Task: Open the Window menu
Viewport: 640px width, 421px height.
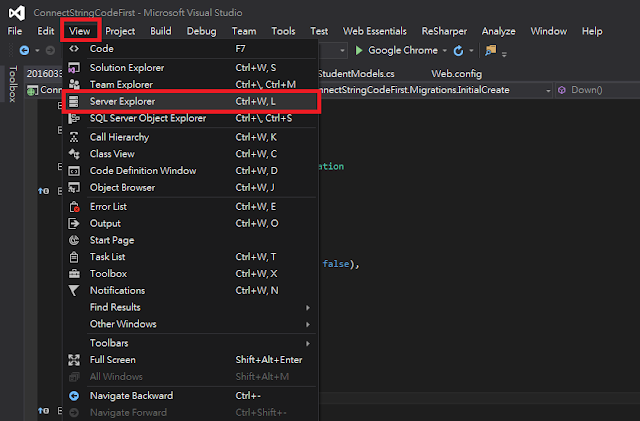Action: (549, 31)
